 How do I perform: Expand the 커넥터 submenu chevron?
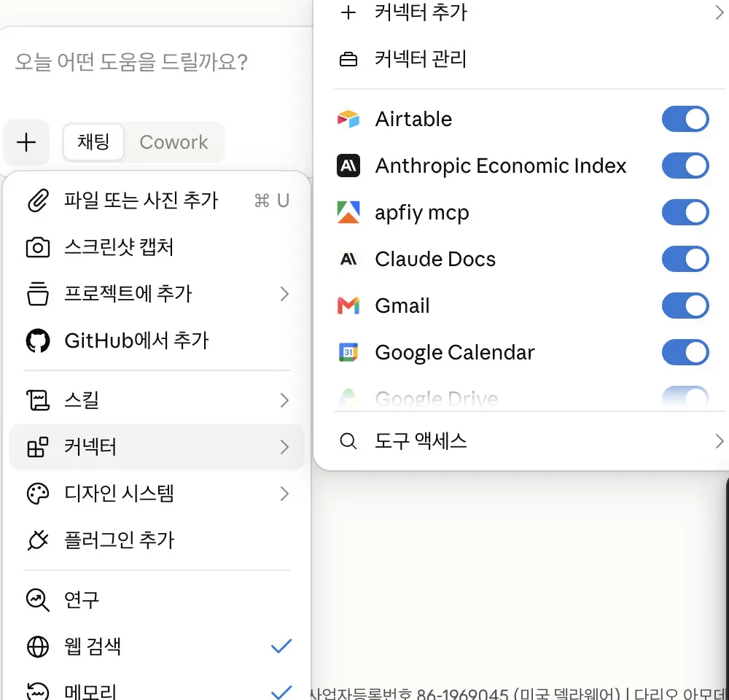[284, 447]
